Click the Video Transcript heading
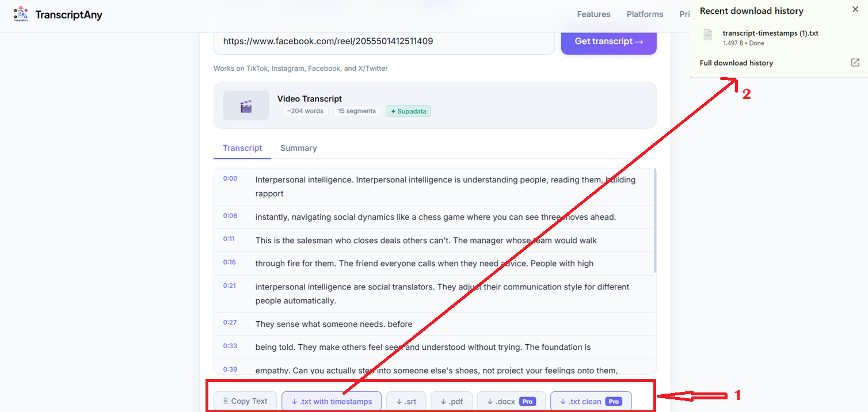Screen dimensions: 868x412 pyautogui.click(x=310, y=98)
